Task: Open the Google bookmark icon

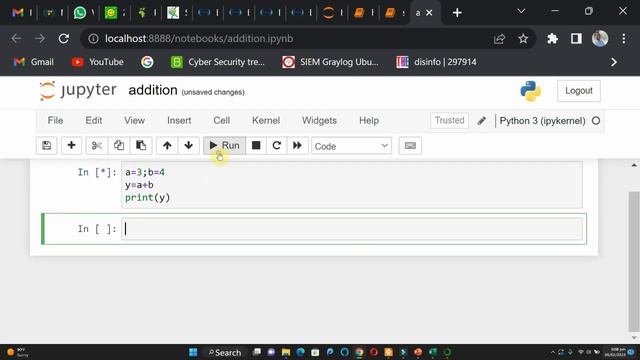Action: point(147,62)
